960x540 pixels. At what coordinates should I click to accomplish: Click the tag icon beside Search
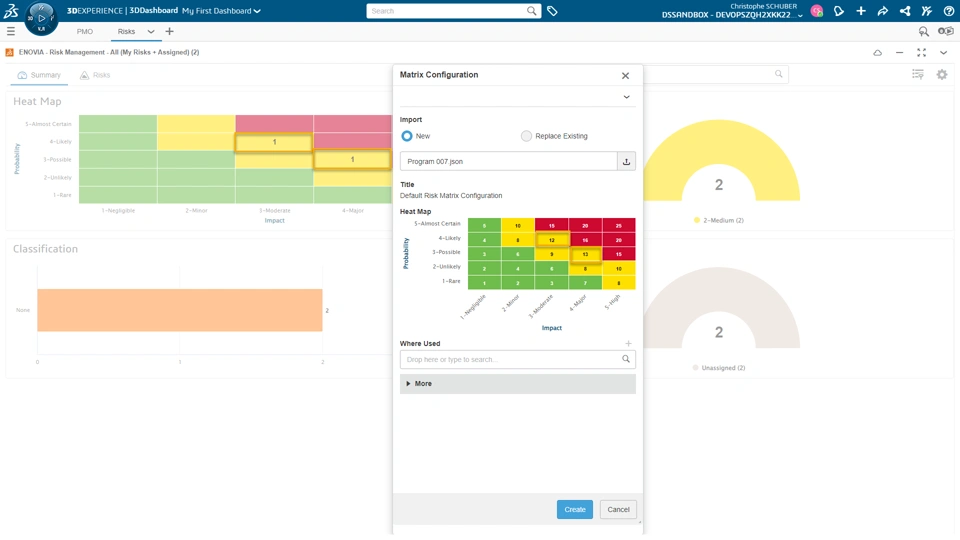click(x=552, y=11)
